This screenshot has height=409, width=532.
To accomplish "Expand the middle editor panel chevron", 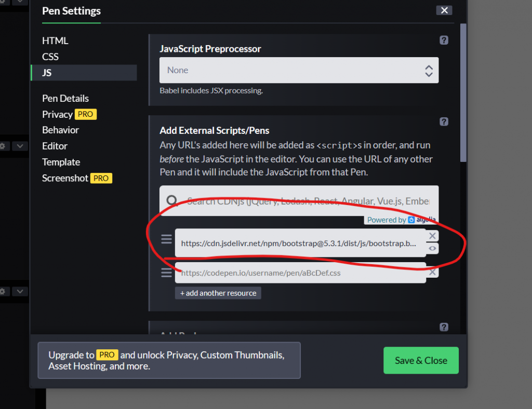I will point(20,146).
